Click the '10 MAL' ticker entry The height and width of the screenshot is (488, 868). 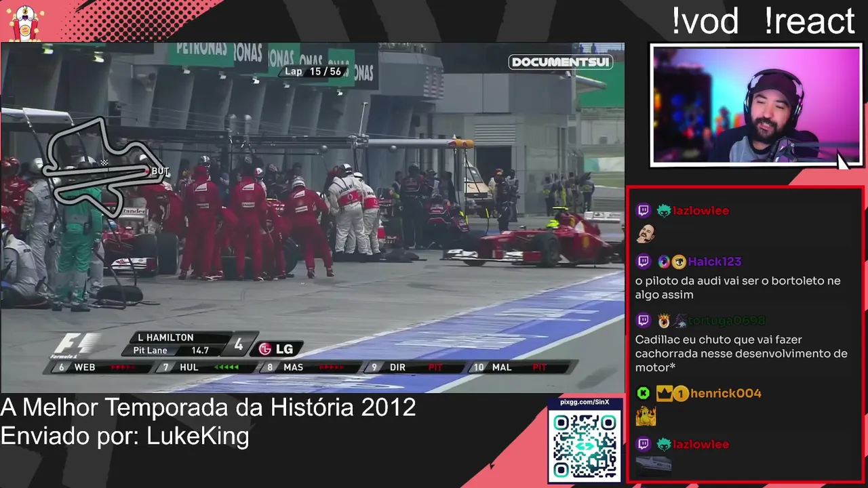520,367
